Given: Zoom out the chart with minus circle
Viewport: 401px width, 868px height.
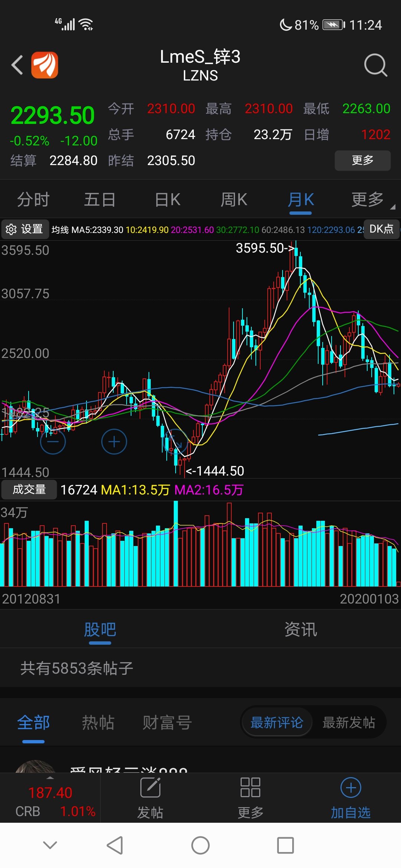Looking at the screenshot, I should [x=53, y=442].
